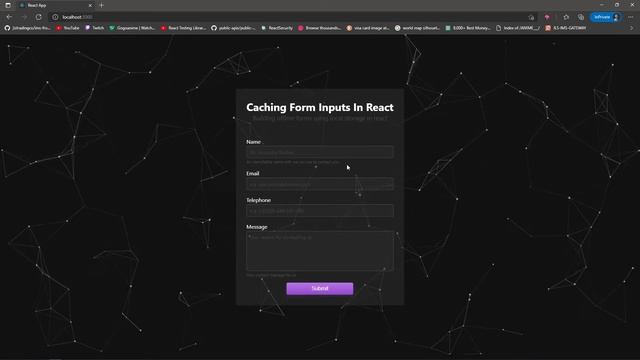640x360 pixels.
Task: Click the purple Submit button
Action: 320,289
